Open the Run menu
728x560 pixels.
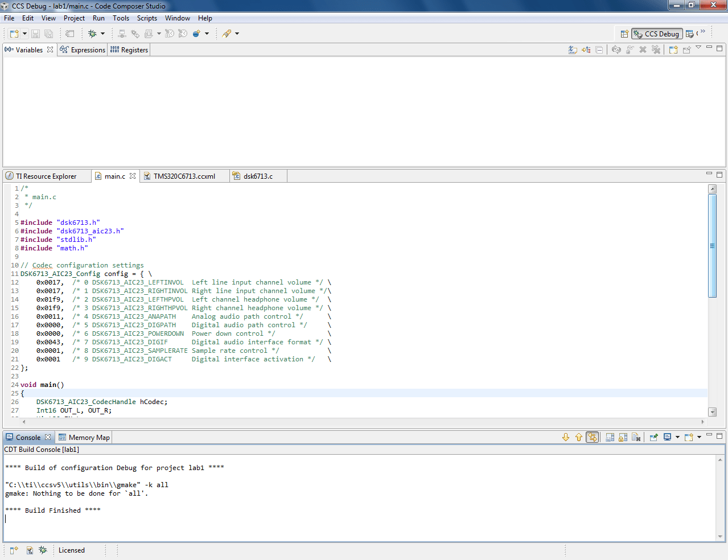pos(98,18)
